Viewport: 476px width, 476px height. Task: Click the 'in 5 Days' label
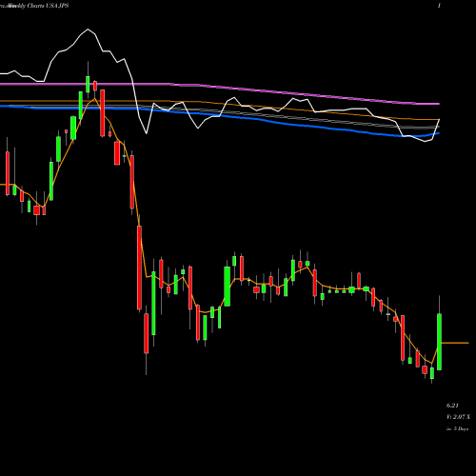(457, 428)
